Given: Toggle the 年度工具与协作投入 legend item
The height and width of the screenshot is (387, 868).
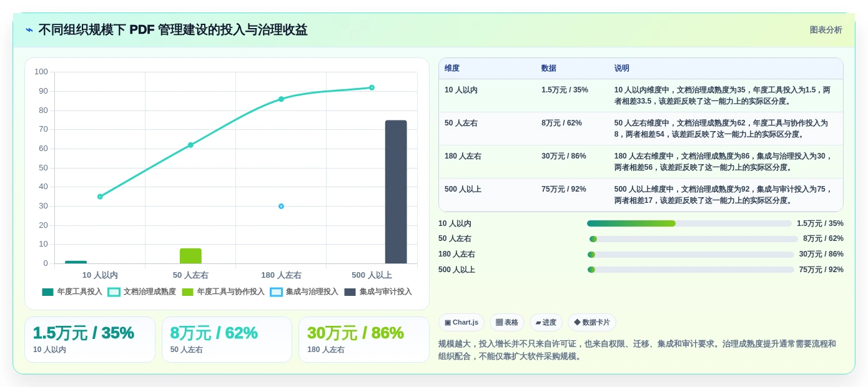Looking at the screenshot, I should click(x=223, y=291).
